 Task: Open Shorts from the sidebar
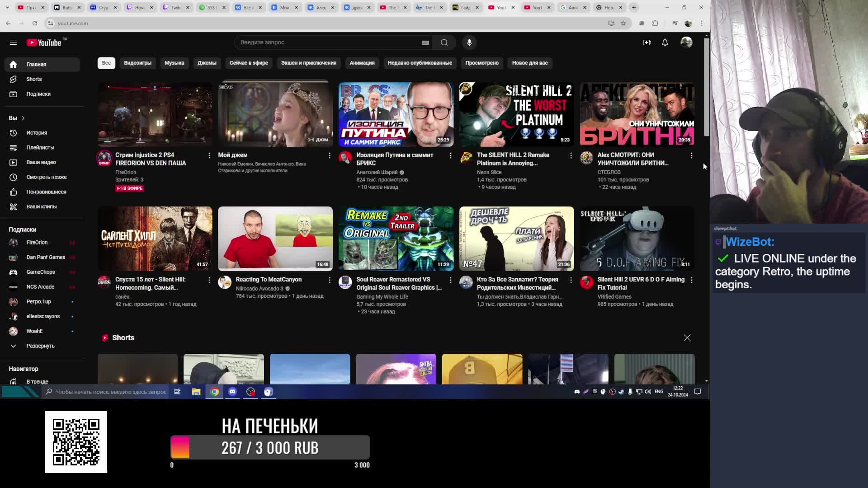[x=34, y=79]
